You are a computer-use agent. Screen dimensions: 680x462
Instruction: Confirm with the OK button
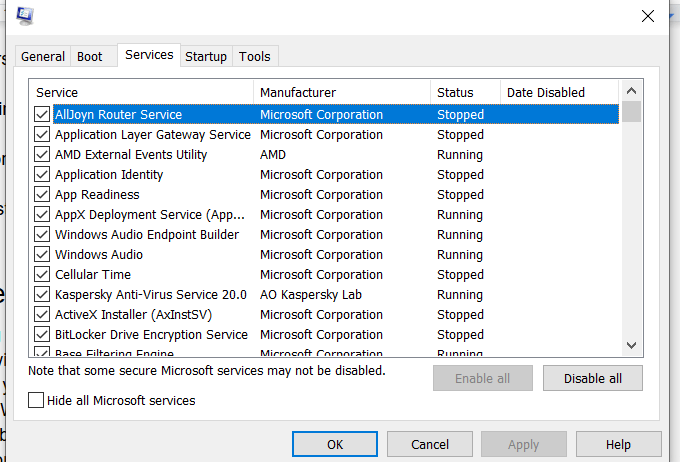pos(335,444)
